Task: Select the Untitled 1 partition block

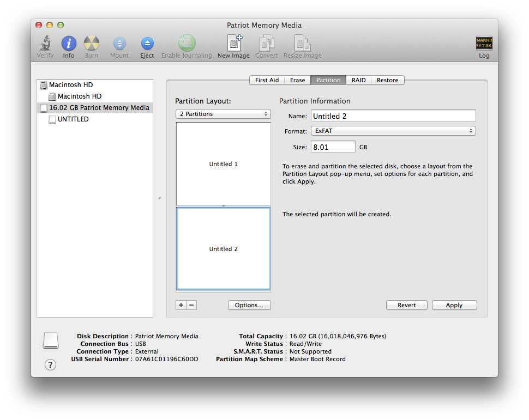Action: [x=224, y=164]
